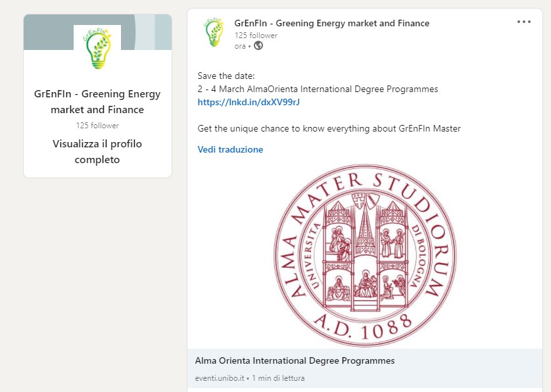Click the '125 follower' text under post author
This screenshot has width=551, height=392.
click(x=256, y=36)
